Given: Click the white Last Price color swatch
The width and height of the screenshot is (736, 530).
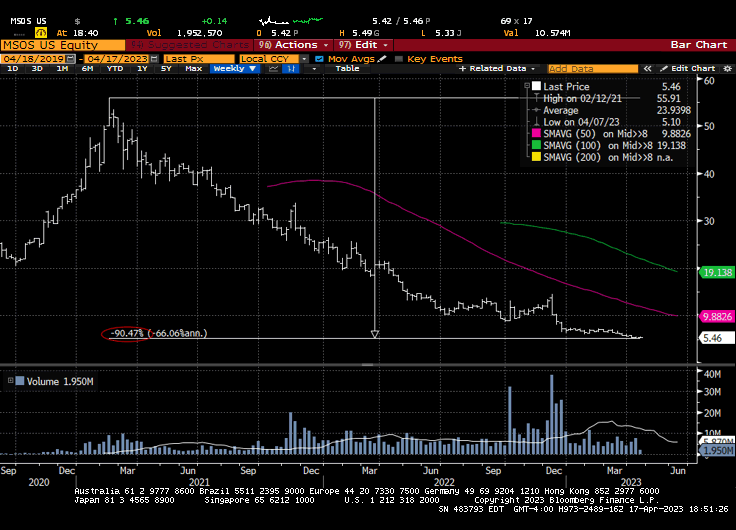Looking at the screenshot, I should (536, 86).
